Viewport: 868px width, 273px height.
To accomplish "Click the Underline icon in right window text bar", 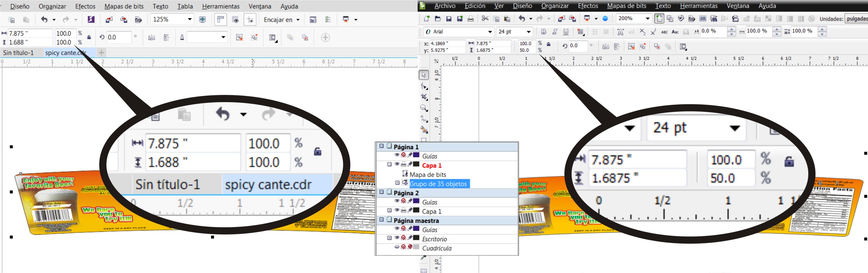I will (566, 32).
